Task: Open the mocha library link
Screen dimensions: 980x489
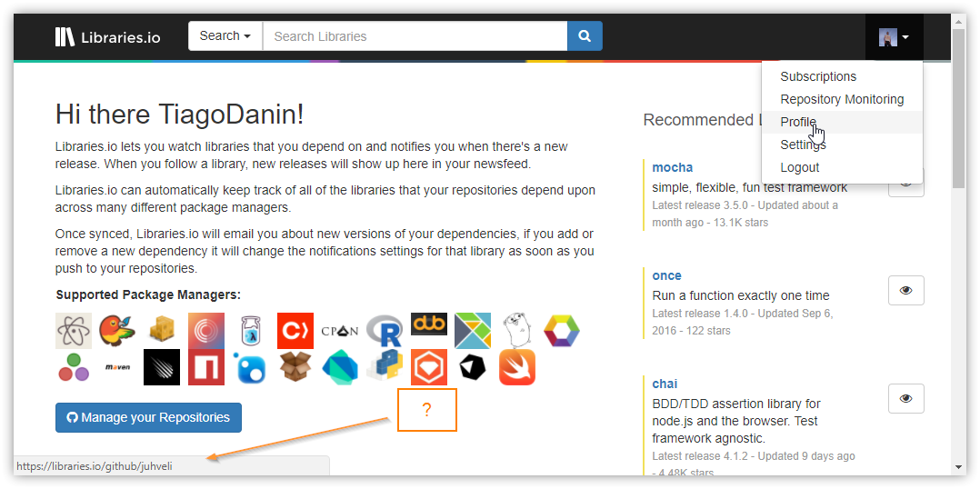Action: 673,167
